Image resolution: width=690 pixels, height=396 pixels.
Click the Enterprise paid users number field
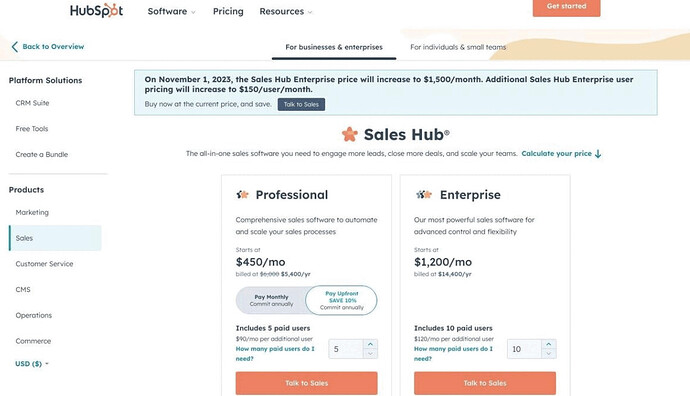[525, 349]
